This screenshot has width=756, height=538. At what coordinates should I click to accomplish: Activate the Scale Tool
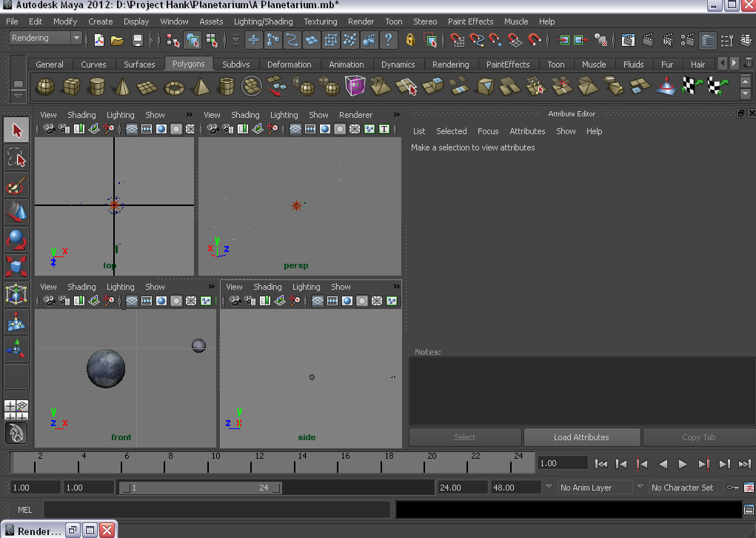pos(16,266)
